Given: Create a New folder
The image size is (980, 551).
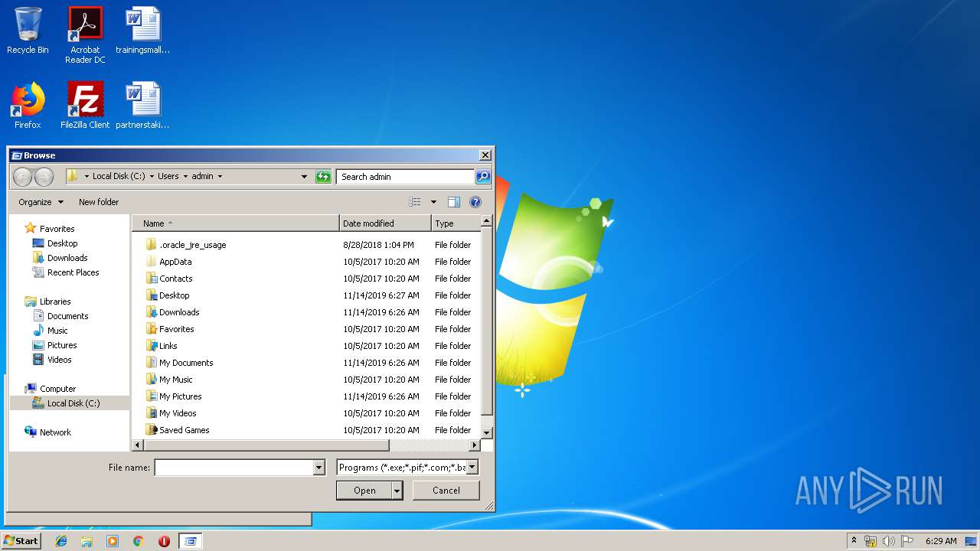Looking at the screenshot, I should tap(99, 202).
